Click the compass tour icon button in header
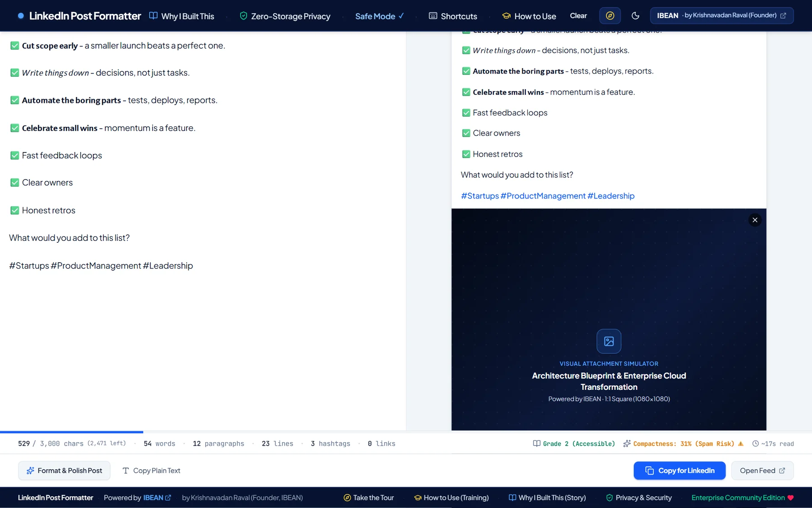 tap(610, 16)
